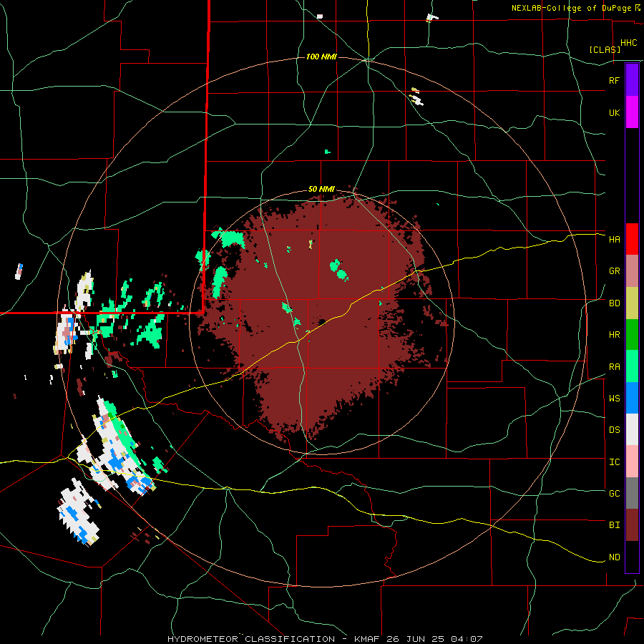Click the gray GC legend swatch
Viewport: 644px width, 644px height.
pyautogui.click(x=632, y=493)
